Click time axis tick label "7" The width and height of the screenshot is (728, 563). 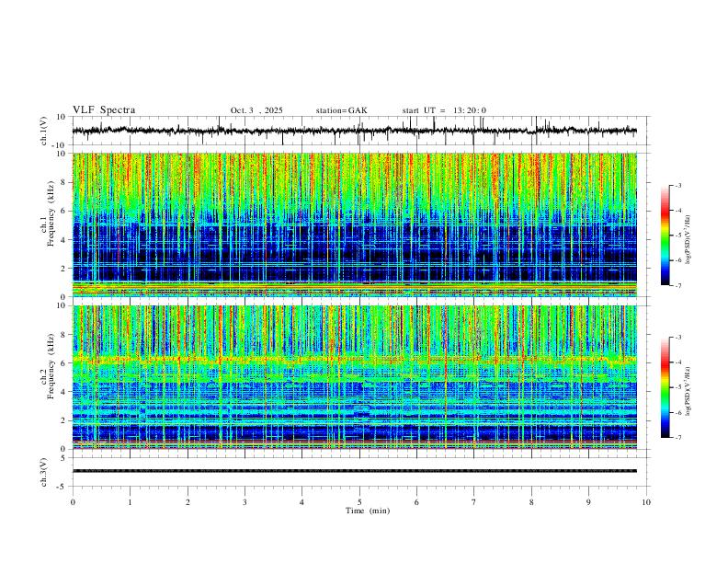[x=474, y=502]
